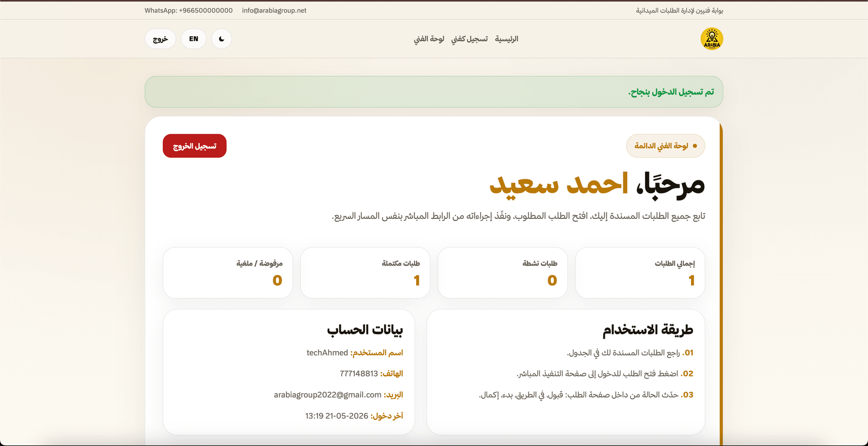Image resolution: width=868 pixels, height=446 pixels.
Task: Click the Arabia logo in header
Action: coord(712,39)
